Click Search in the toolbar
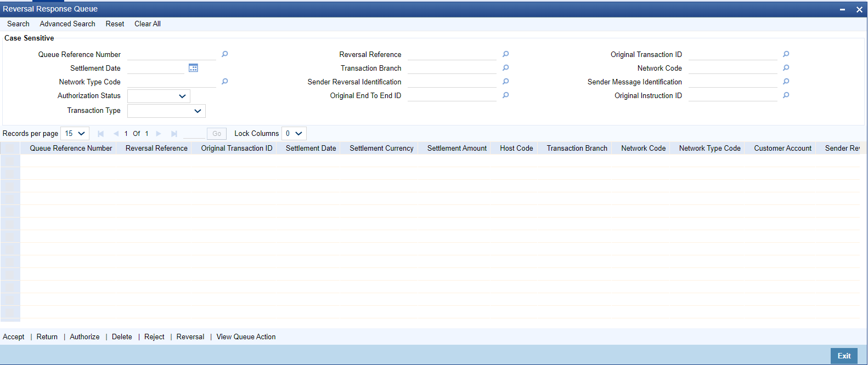Viewport: 868px width, 365px height. point(18,24)
